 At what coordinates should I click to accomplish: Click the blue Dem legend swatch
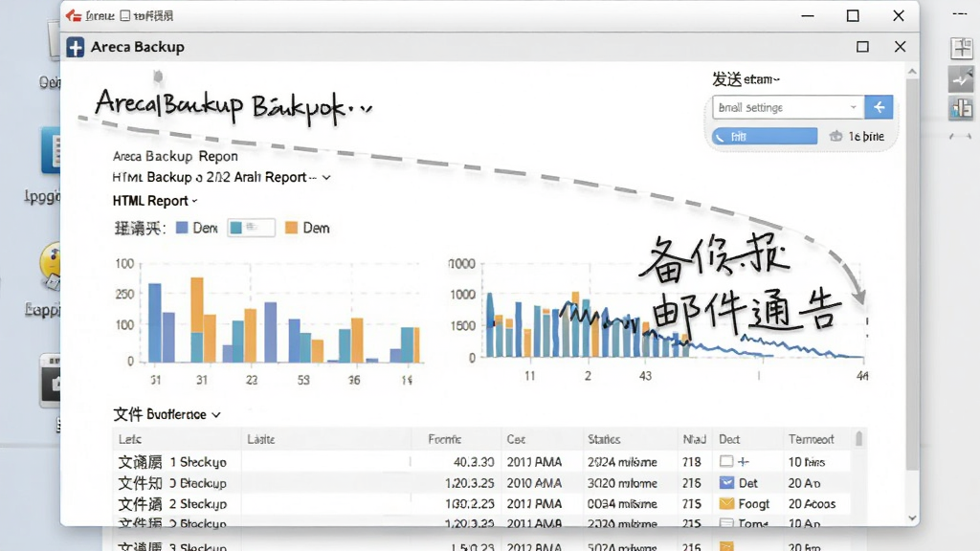click(x=182, y=228)
